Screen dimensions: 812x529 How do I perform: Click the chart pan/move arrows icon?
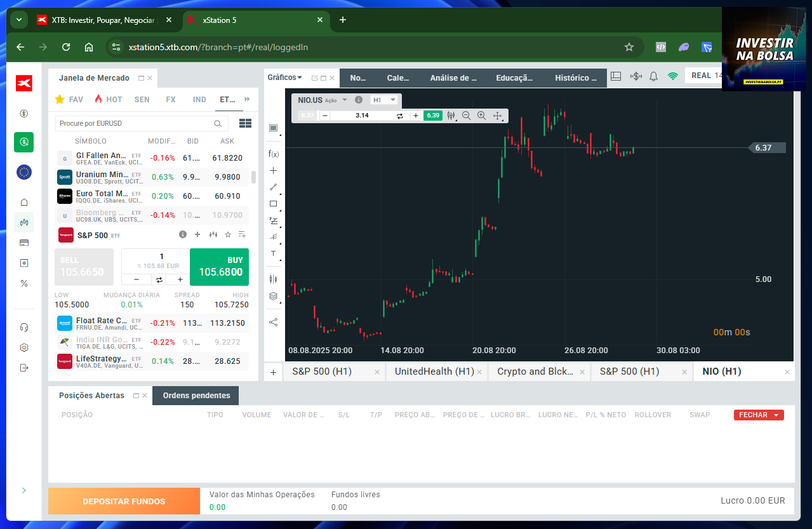tap(498, 116)
